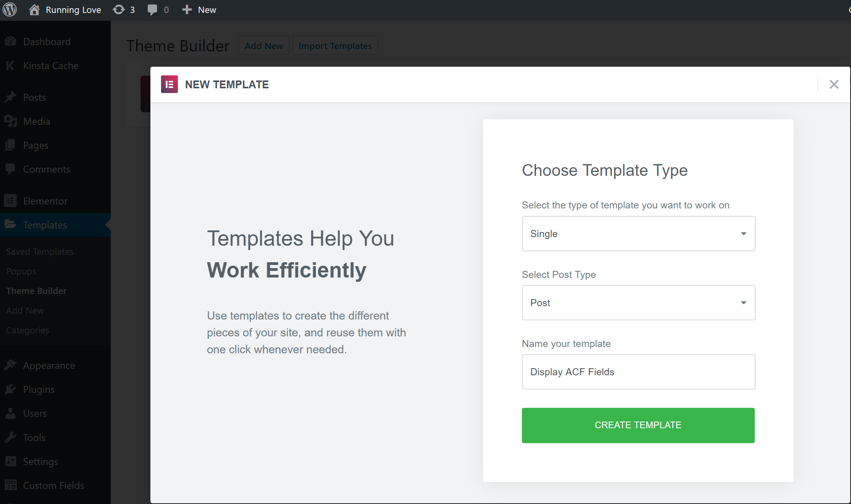Click the Elementor icon in sidebar
This screenshot has height=504, width=851.
[10, 201]
